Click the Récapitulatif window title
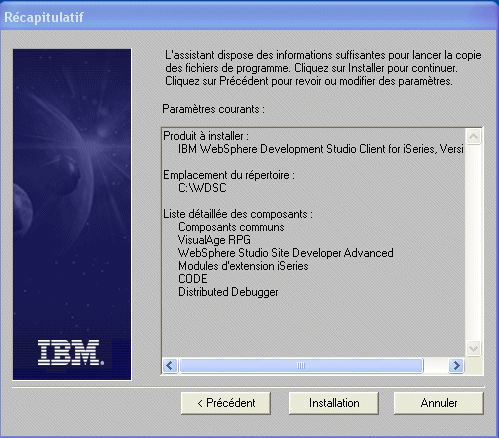Screen dimensions: 499x438 pos(44,17)
